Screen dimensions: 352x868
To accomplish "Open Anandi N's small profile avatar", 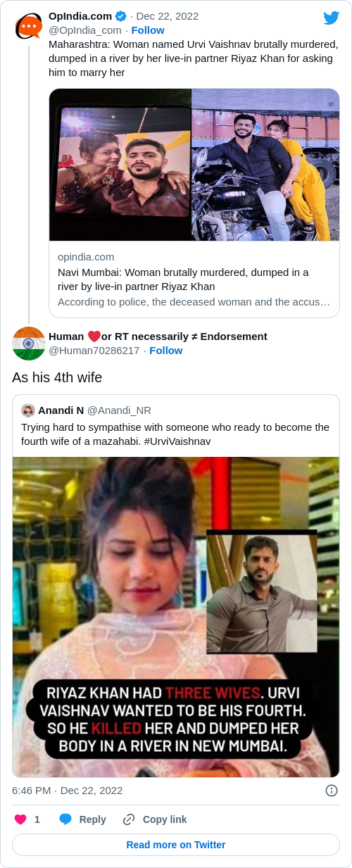I will pos(28,410).
